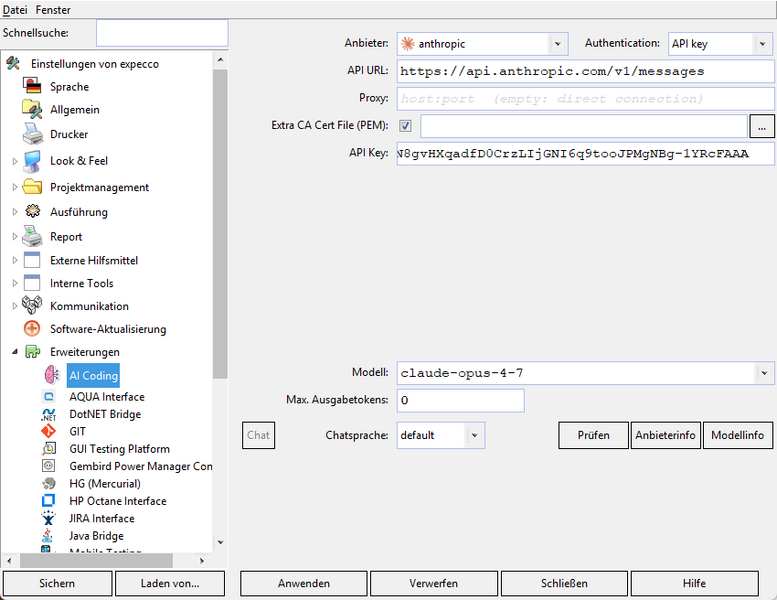This screenshot has width=777, height=600.
Task: Click the Laden von... button
Action: tap(170, 583)
